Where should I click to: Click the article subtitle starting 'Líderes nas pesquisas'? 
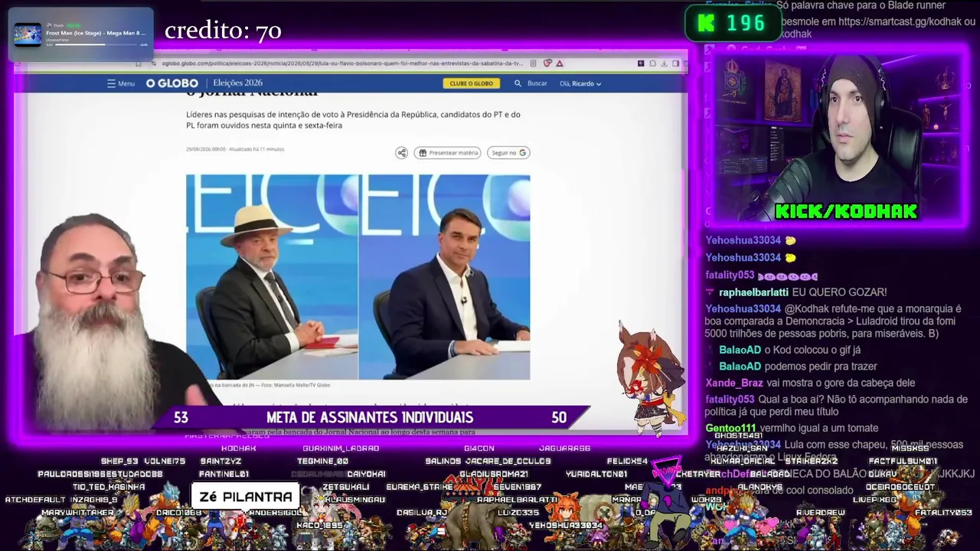click(353, 119)
